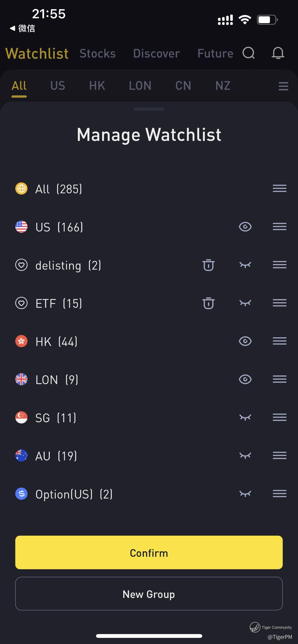Open notifications bell icon
The height and width of the screenshot is (644, 298).
click(278, 53)
